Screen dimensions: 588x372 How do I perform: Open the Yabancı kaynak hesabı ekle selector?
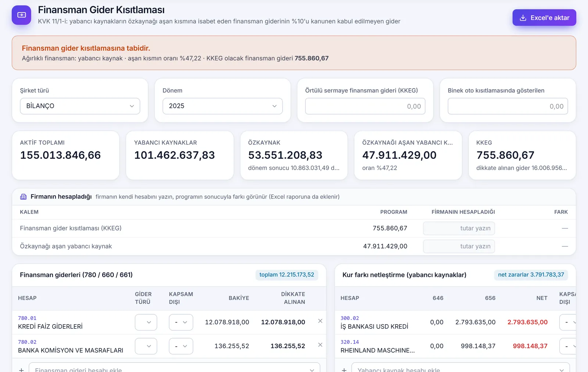click(x=460, y=368)
